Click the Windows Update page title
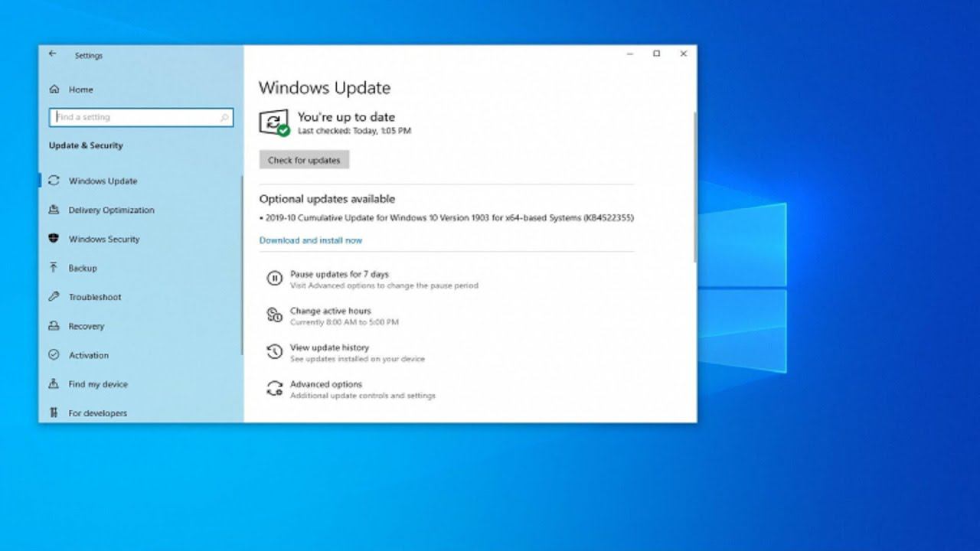Image resolution: width=980 pixels, height=551 pixels. pyautogui.click(x=325, y=88)
